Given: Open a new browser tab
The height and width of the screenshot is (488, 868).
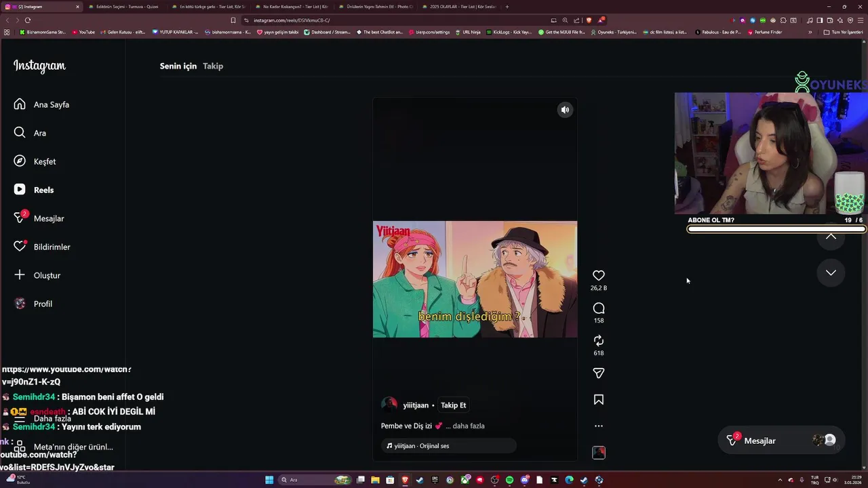Looking at the screenshot, I should click(x=507, y=7).
